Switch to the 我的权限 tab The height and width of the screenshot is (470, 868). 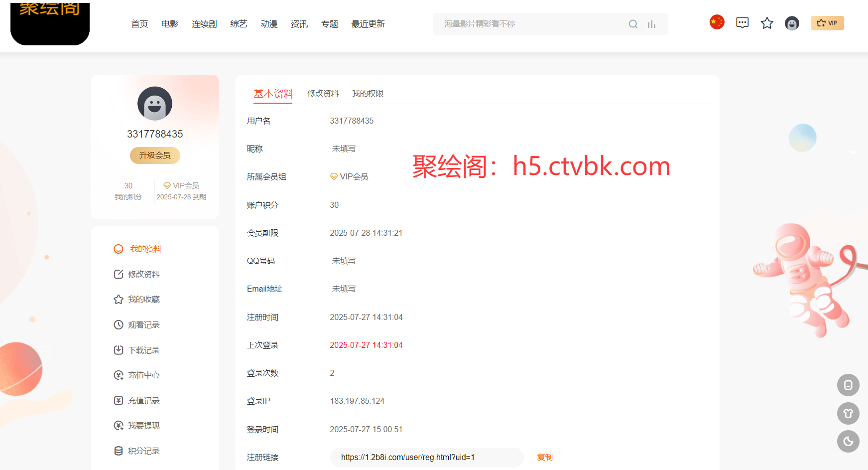tap(368, 93)
